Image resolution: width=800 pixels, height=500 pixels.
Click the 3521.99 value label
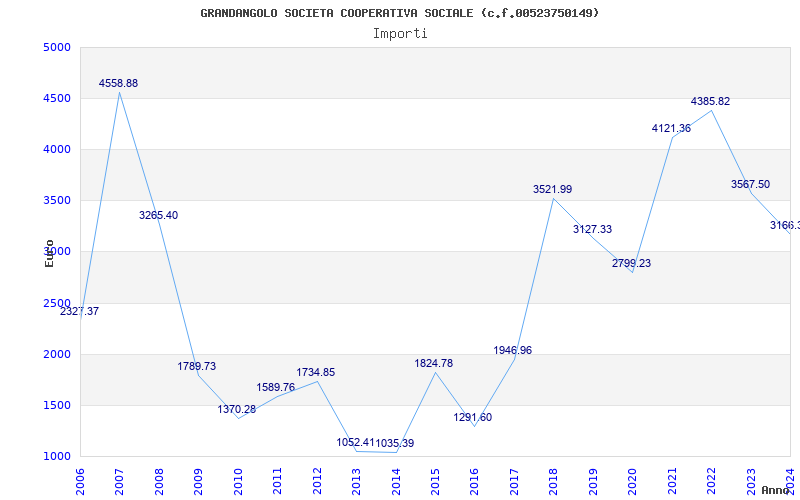[553, 189]
